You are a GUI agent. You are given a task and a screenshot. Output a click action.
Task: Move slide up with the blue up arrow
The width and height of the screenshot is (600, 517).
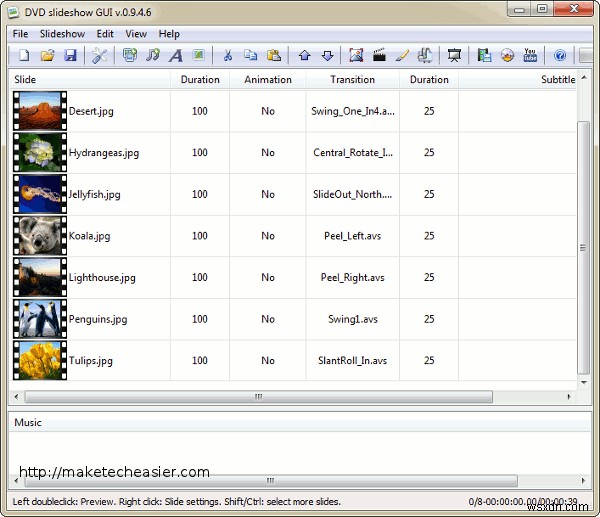(305, 55)
